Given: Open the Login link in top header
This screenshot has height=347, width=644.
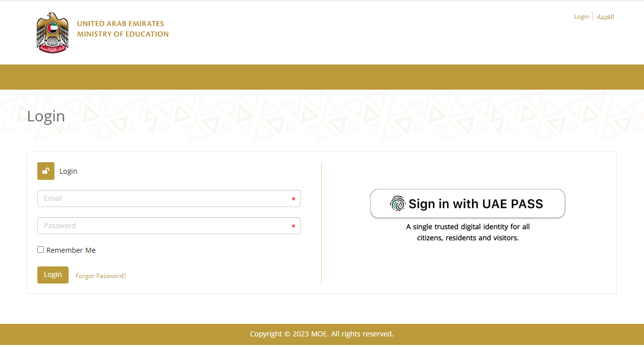Looking at the screenshot, I should coord(581,17).
